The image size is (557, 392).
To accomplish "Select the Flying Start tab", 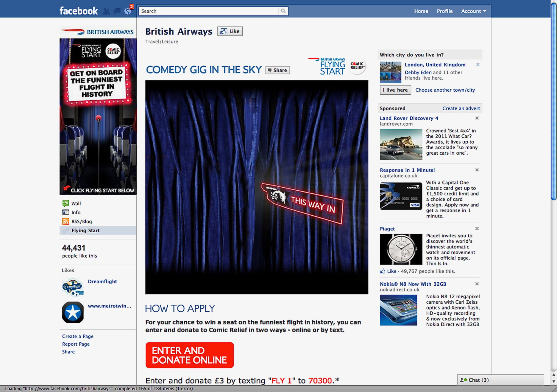I will pyautogui.click(x=85, y=231).
